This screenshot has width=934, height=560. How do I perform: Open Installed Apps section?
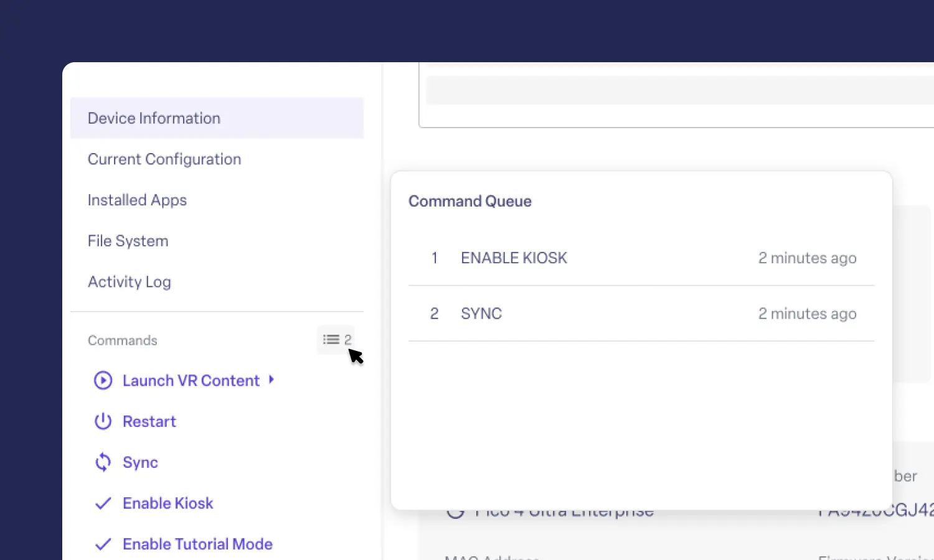coord(137,200)
